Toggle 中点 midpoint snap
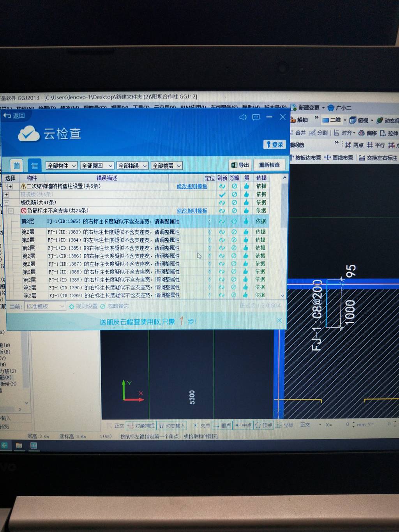The width and height of the screenshot is (399, 532). pyautogui.click(x=244, y=425)
